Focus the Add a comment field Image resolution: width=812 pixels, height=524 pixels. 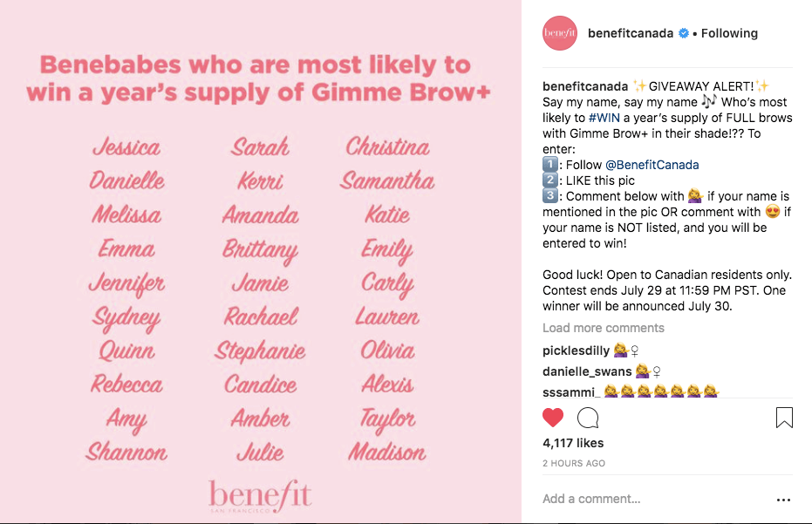pos(645,499)
